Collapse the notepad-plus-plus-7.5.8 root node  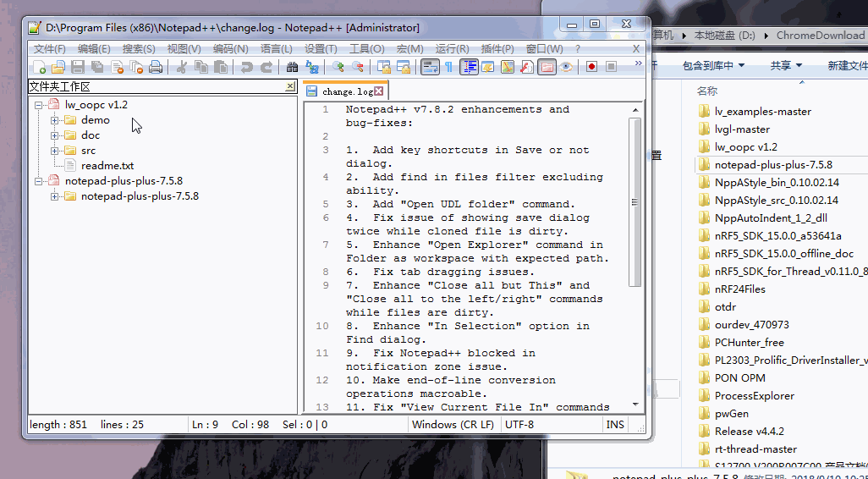pos(37,181)
